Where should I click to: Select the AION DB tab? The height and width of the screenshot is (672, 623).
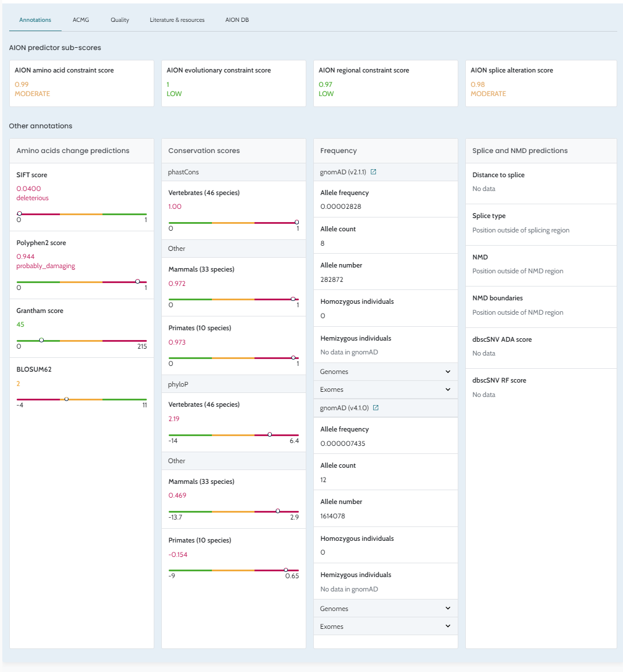pyautogui.click(x=237, y=20)
